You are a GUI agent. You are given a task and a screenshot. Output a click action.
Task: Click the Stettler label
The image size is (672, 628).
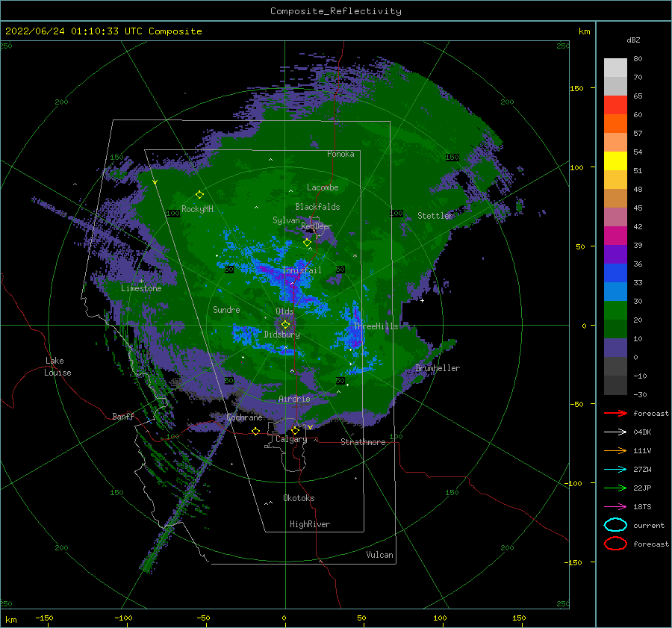click(435, 216)
